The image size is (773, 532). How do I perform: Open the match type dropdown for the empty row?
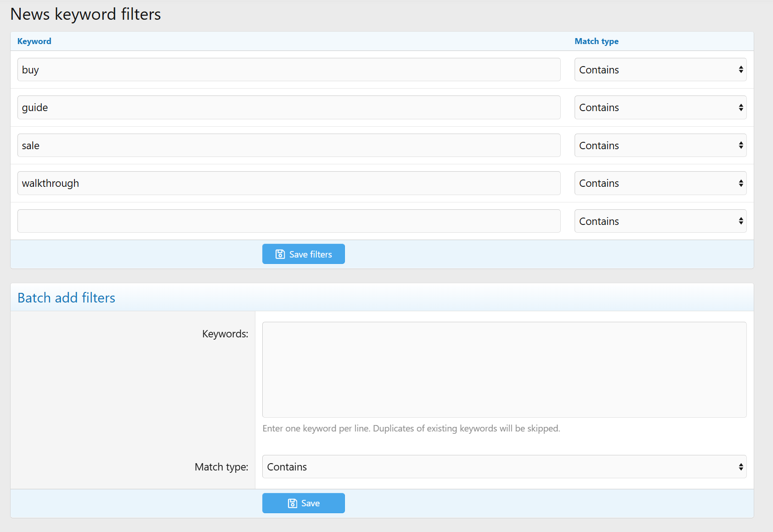click(x=660, y=221)
